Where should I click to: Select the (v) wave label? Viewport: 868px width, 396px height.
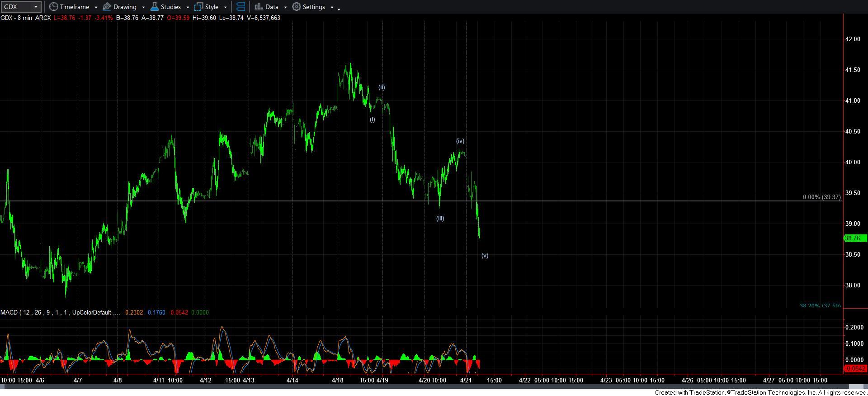coord(485,256)
